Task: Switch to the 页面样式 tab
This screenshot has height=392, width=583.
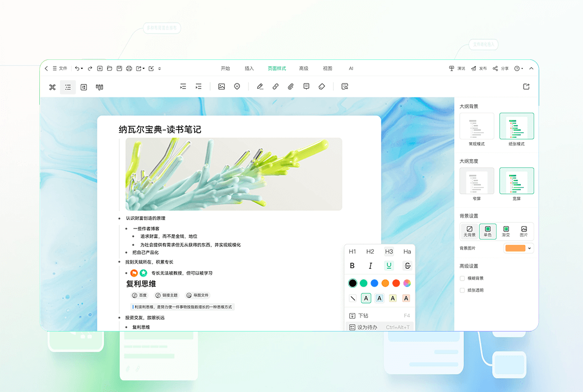Action: click(x=276, y=68)
